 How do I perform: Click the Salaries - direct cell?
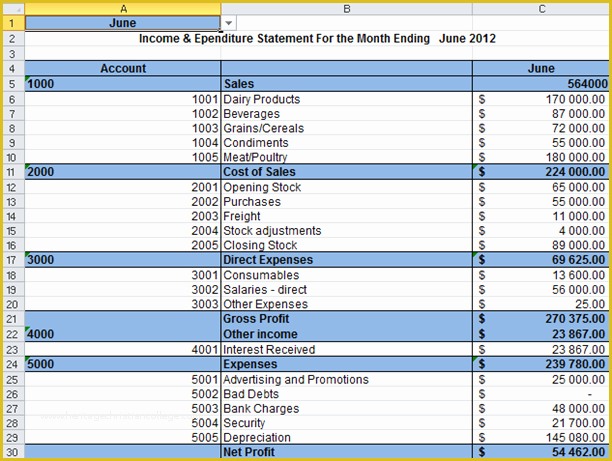[x=347, y=289]
